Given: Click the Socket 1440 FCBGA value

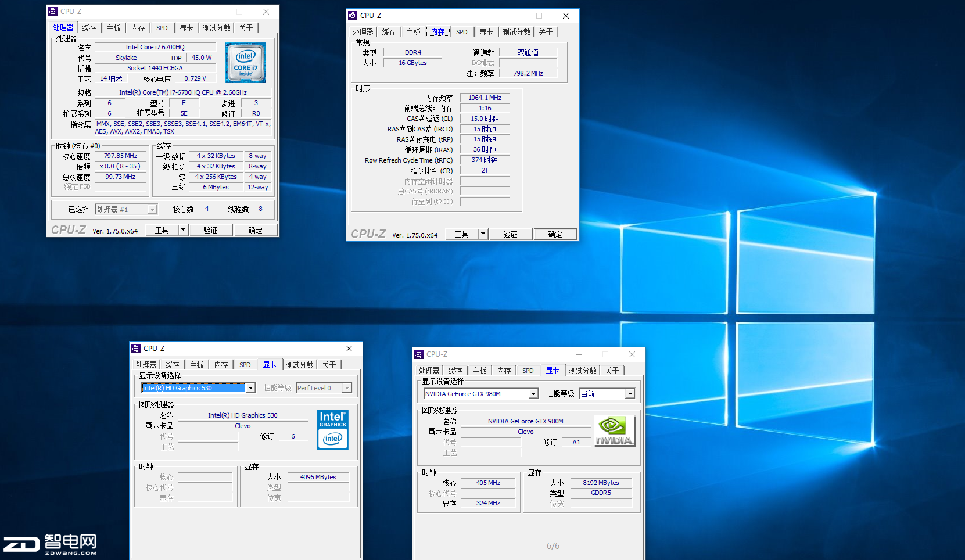Looking at the screenshot, I should click(155, 68).
